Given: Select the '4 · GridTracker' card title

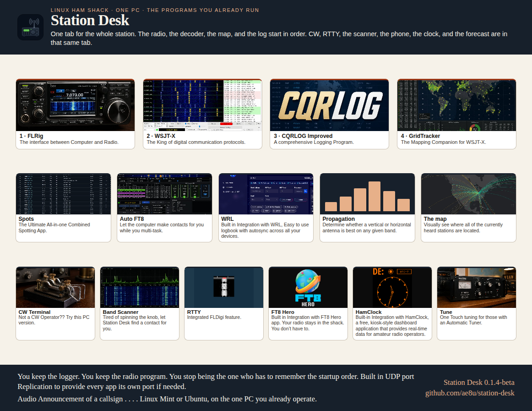Looking at the screenshot, I should [x=420, y=136].
